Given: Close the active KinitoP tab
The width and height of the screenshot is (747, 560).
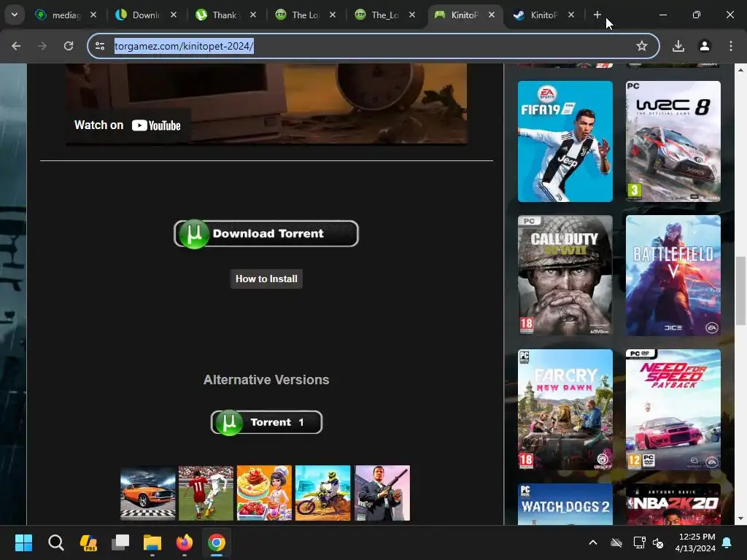Looking at the screenshot, I should [492, 15].
